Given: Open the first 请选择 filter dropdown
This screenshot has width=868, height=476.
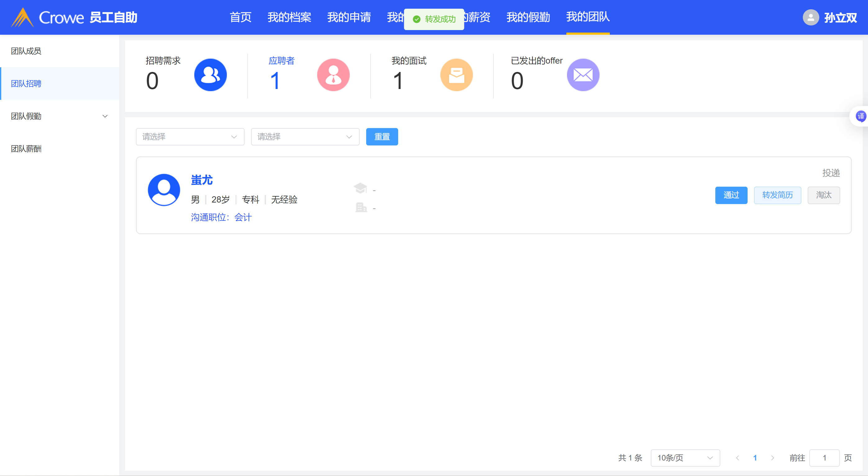Looking at the screenshot, I should (x=190, y=137).
